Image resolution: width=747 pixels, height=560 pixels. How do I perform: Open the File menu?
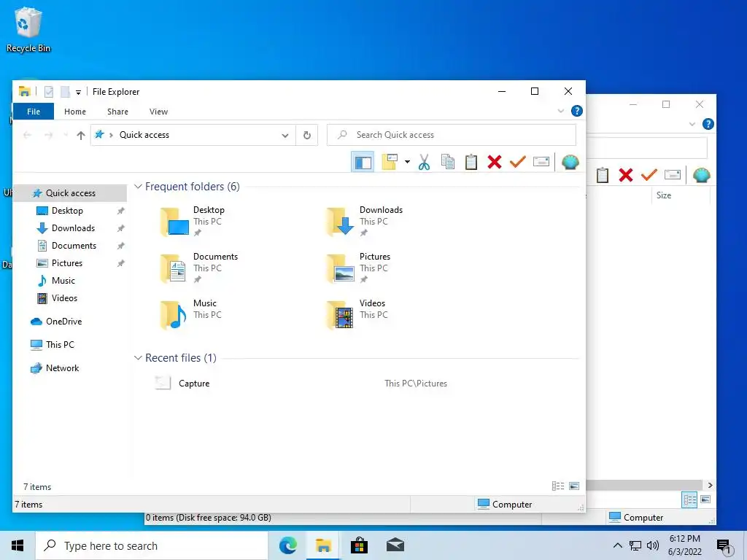pos(34,112)
